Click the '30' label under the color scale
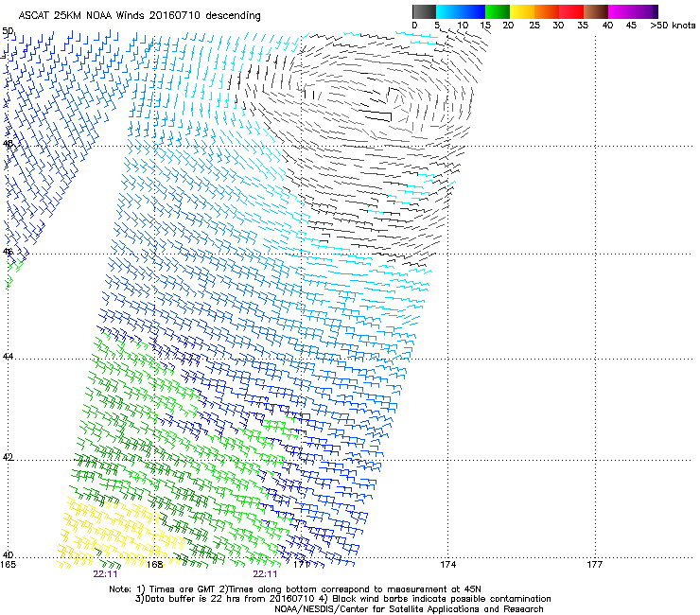This screenshot has height=615, width=700. [x=558, y=26]
